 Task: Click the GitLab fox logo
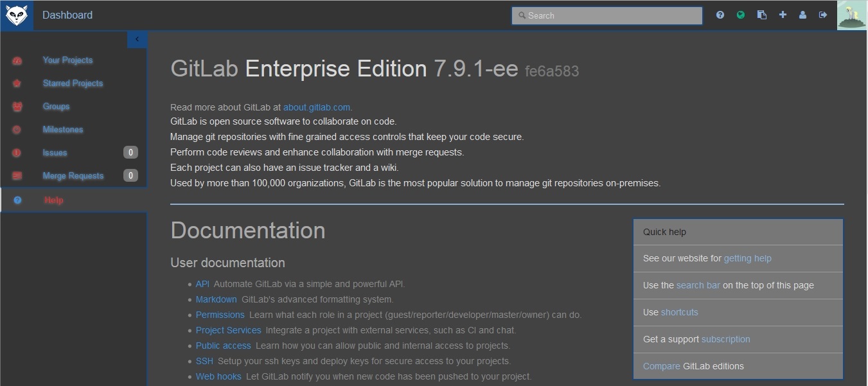click(x=17, y=15)
